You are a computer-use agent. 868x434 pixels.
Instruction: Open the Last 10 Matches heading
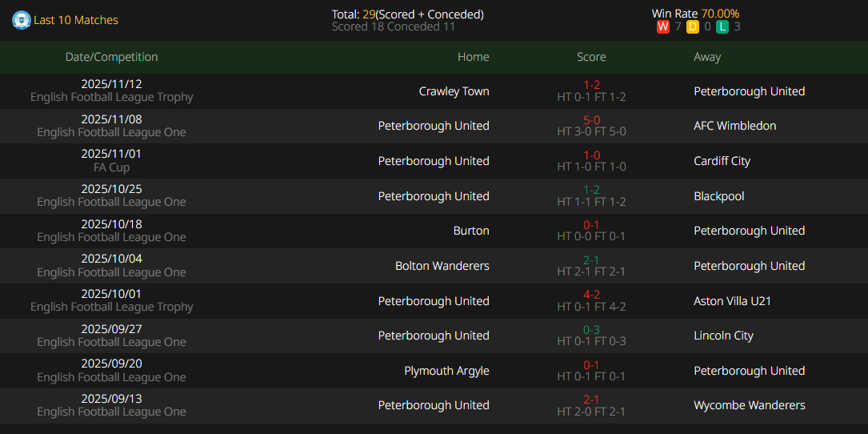tap(76, 20)
